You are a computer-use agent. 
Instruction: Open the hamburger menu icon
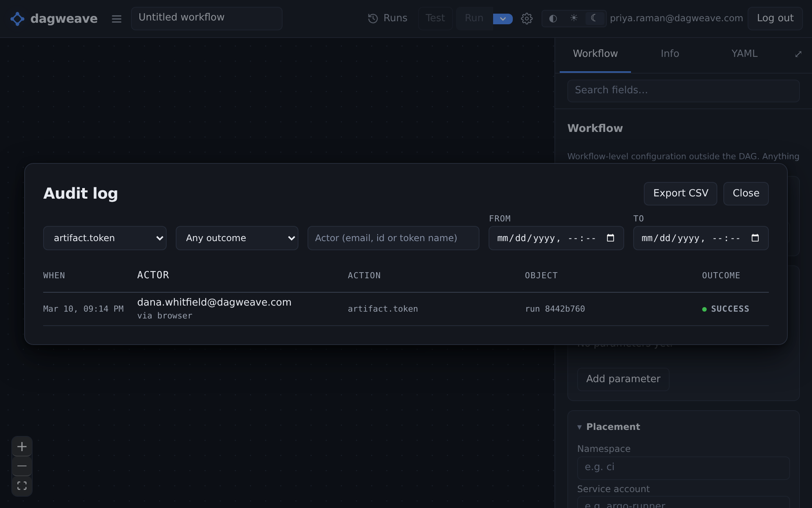click(117, 19)
